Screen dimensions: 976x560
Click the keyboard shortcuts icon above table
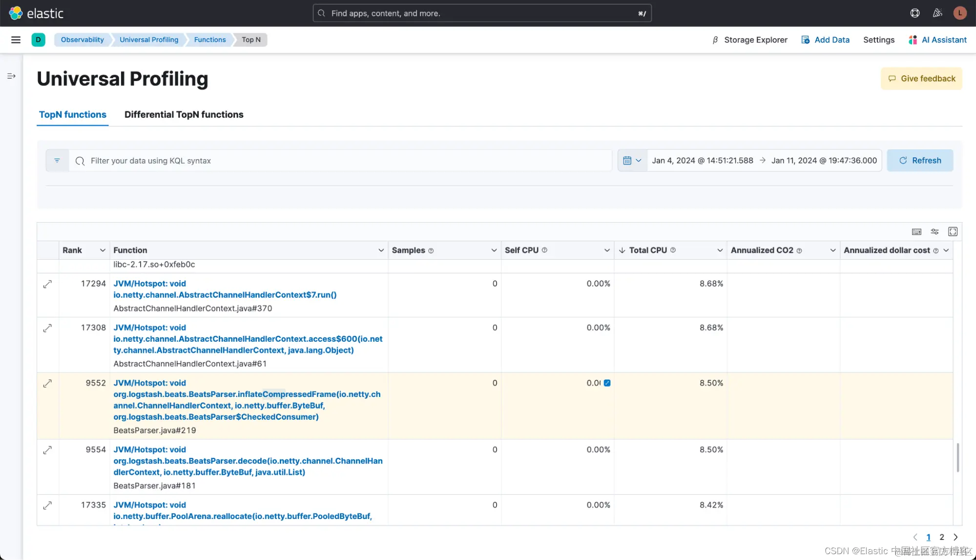916,231
